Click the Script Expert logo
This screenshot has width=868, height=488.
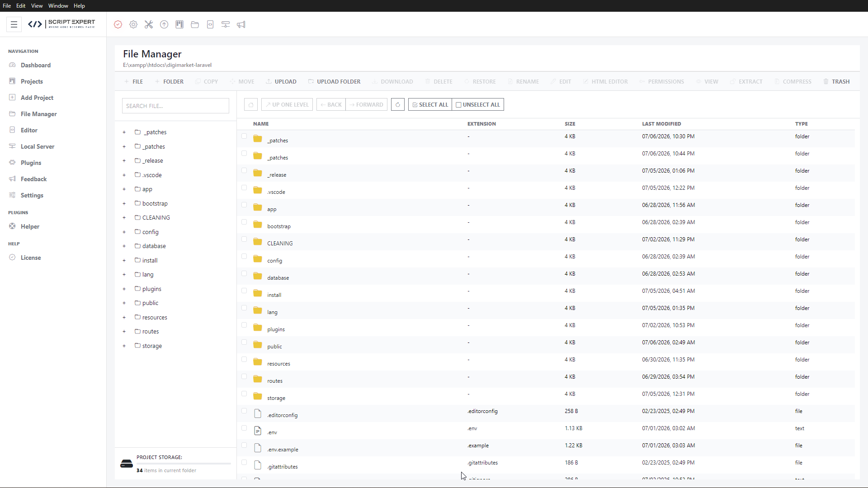(x=61, y=24)
